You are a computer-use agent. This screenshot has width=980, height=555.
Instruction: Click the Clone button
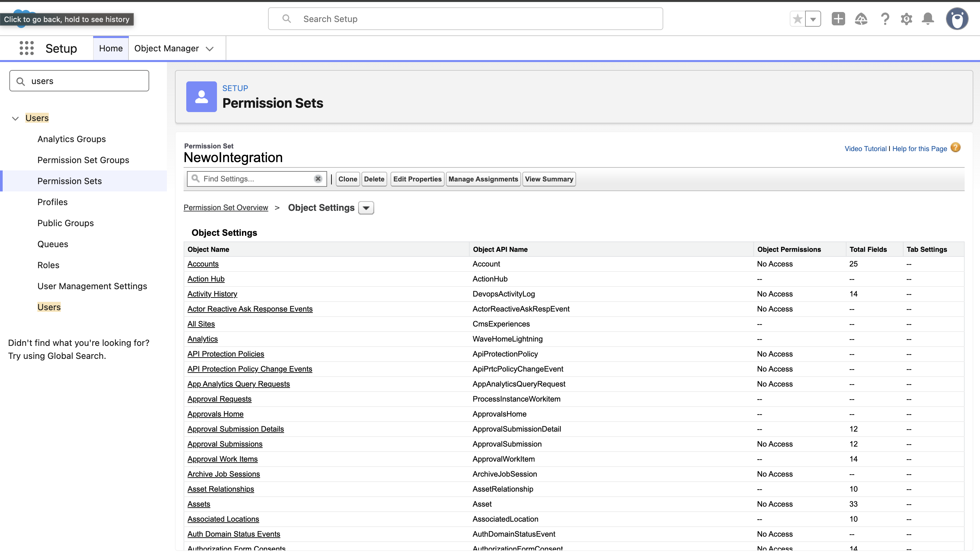pyautogui.click(x=347, y=179)
